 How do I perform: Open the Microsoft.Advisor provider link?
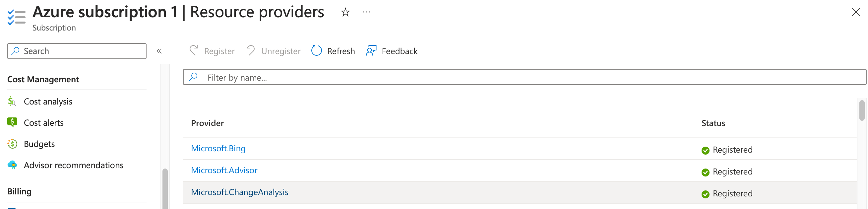(224, 170)
